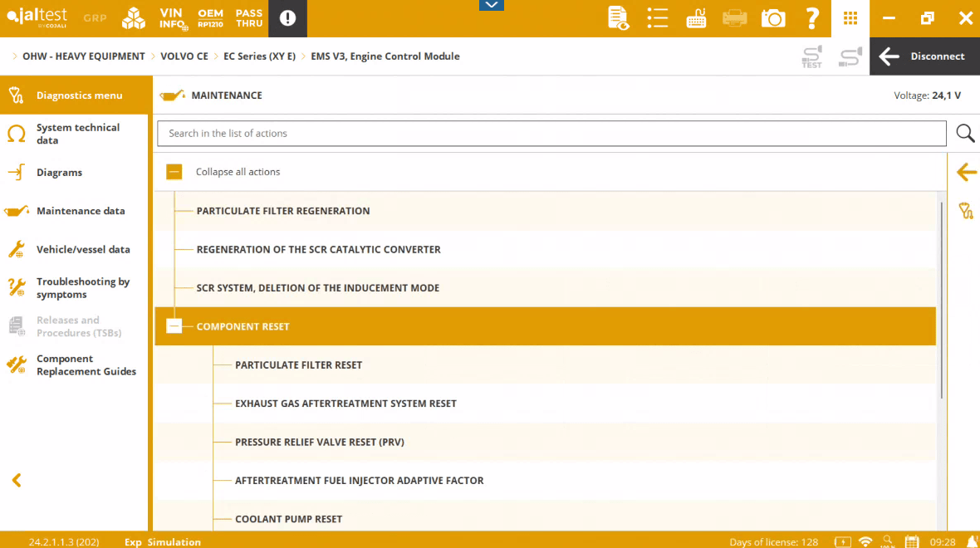Select the Pass Thru icon
This screenshot has width=980, height=548.
[x=249, y=18]
